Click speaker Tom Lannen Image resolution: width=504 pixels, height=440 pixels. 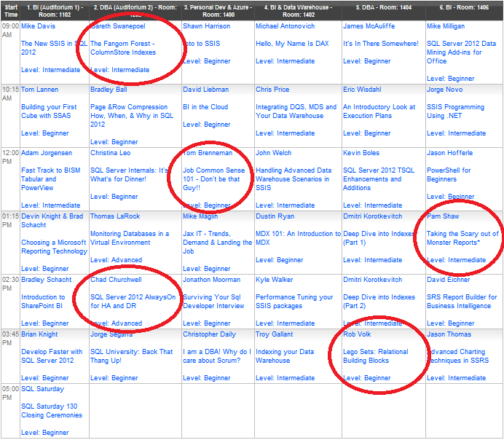click(39, 90)
